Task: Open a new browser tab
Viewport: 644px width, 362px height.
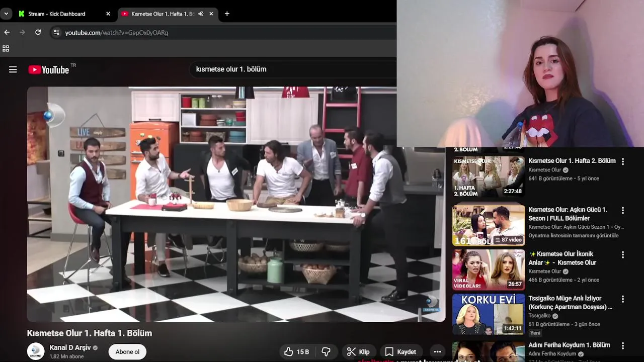Action: (x=227, y=14)
